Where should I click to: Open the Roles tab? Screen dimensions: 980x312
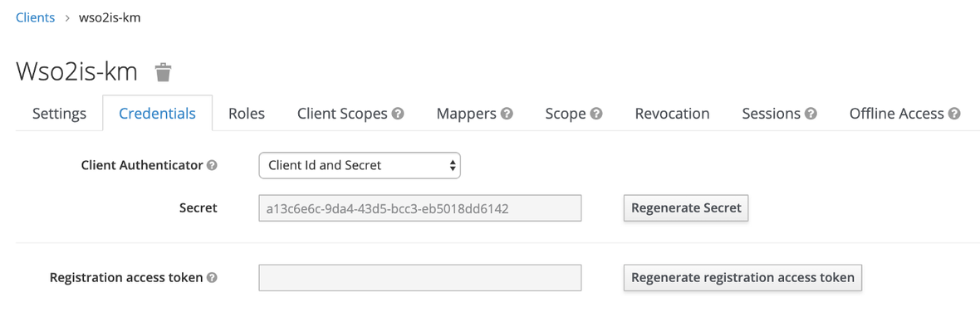[247, 114]
